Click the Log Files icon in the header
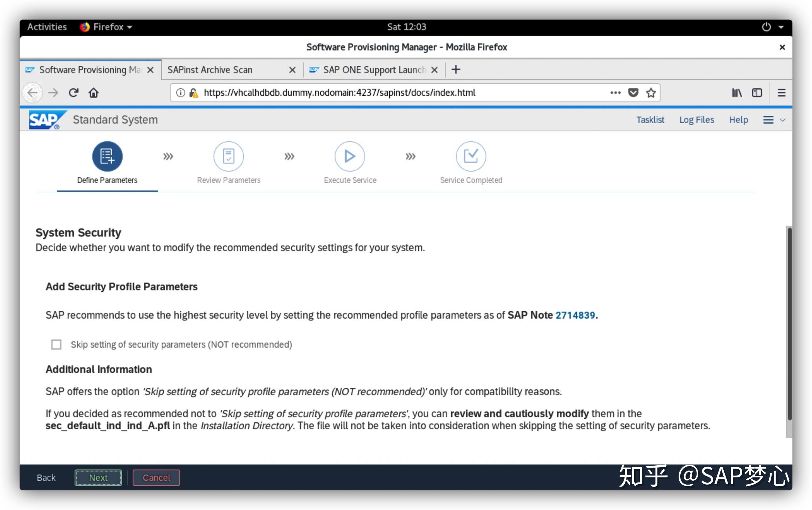 pyautogui.click(x=696, y=119)
